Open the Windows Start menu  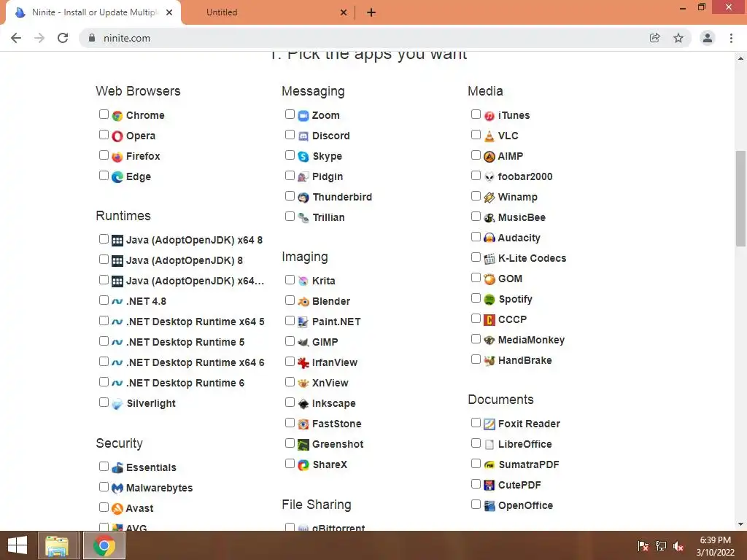tap(18, 545)
